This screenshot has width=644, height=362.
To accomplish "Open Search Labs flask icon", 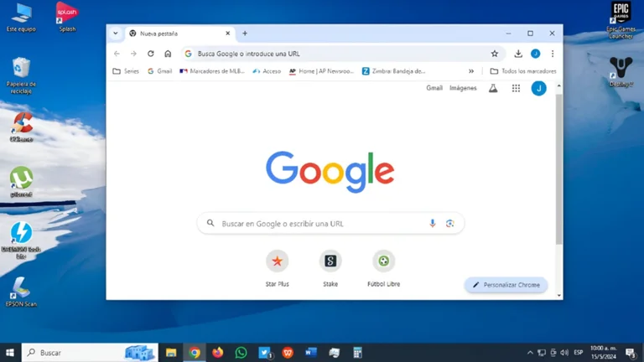I will pos(493,88).
